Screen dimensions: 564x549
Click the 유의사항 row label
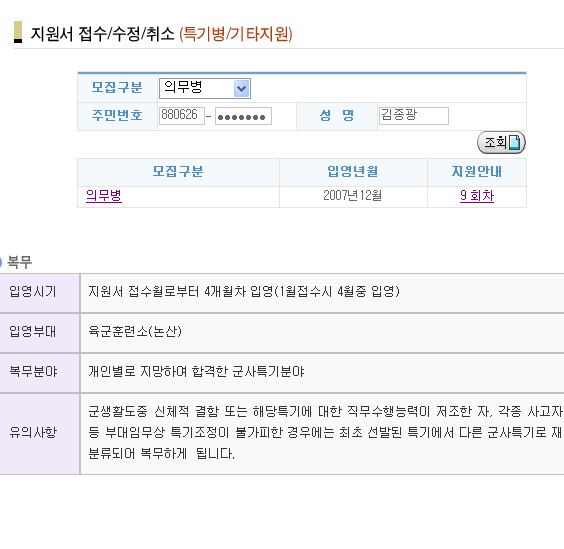33,432
